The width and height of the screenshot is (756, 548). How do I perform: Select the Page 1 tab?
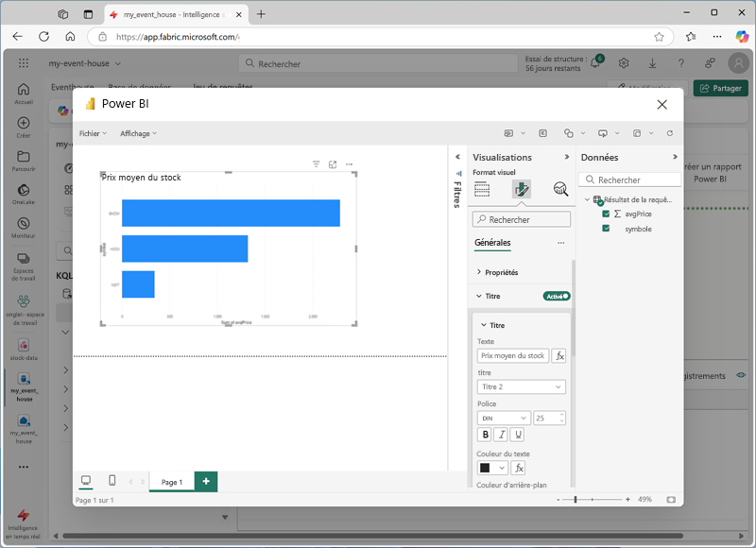(172, 482)
